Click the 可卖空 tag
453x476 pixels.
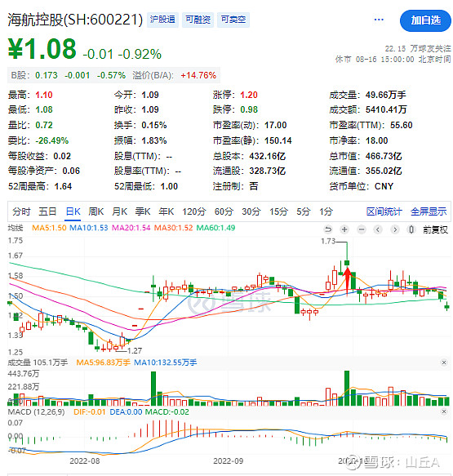[x=233, y=20]
